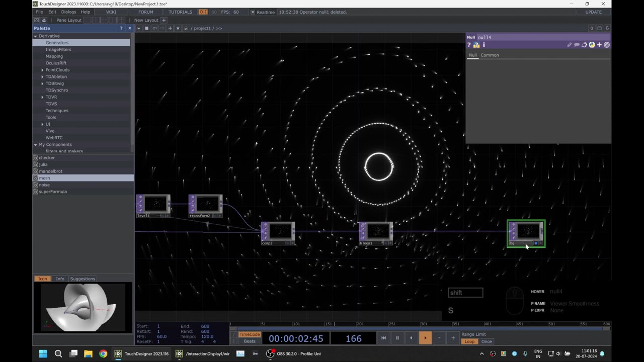Open the TUTORIALS link

tap(180, 12)
